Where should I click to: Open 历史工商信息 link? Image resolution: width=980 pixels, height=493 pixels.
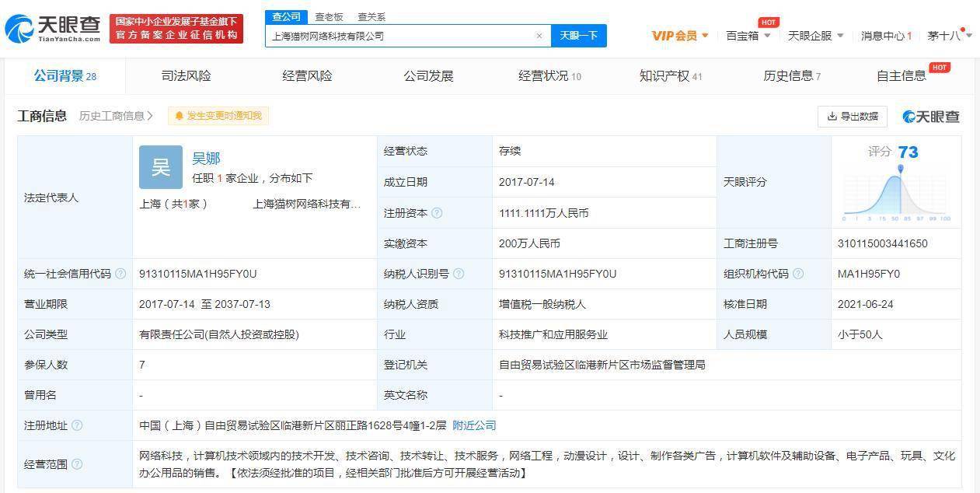(116, 116)
